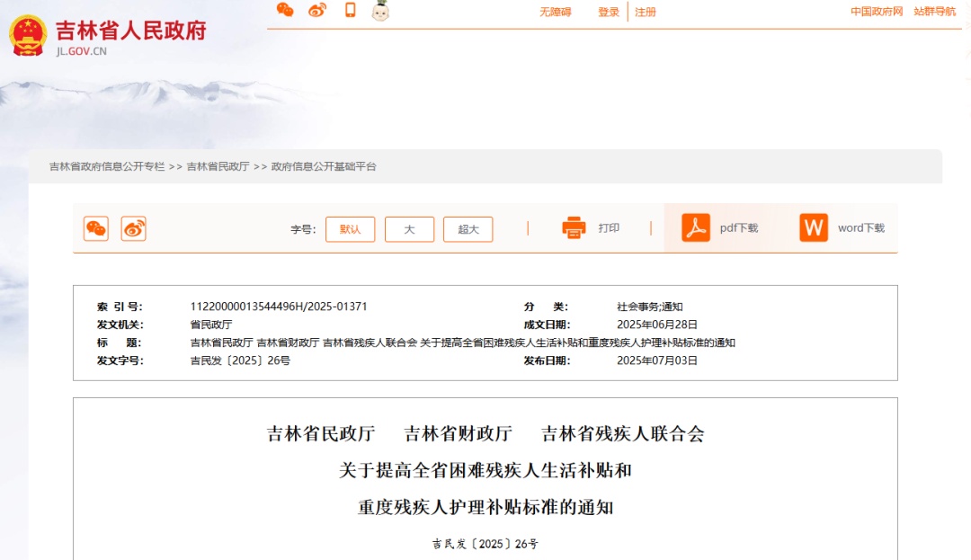Enable the 超大 font size
Screen dimensions: 971x560
[468, 229]
